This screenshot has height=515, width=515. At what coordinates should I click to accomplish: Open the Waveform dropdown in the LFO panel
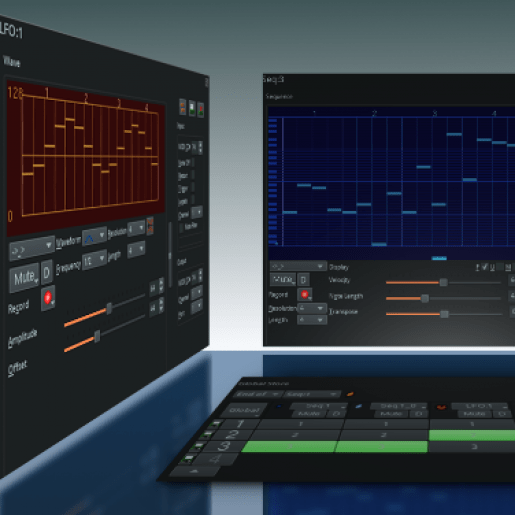click(x=94, y=237)
